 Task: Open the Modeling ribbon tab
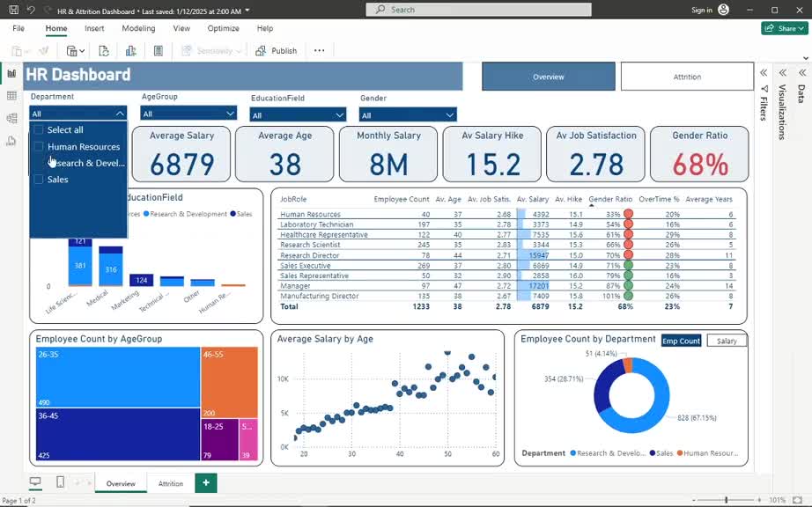[138, 28]
